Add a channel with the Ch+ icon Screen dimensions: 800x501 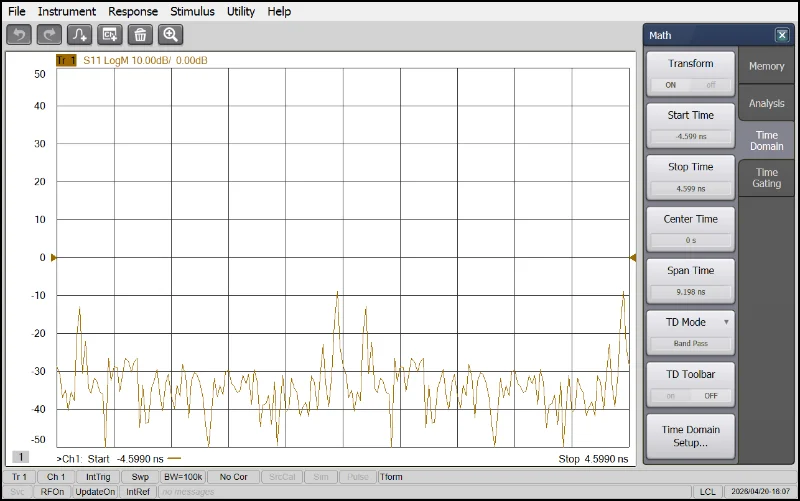[110, 35]
